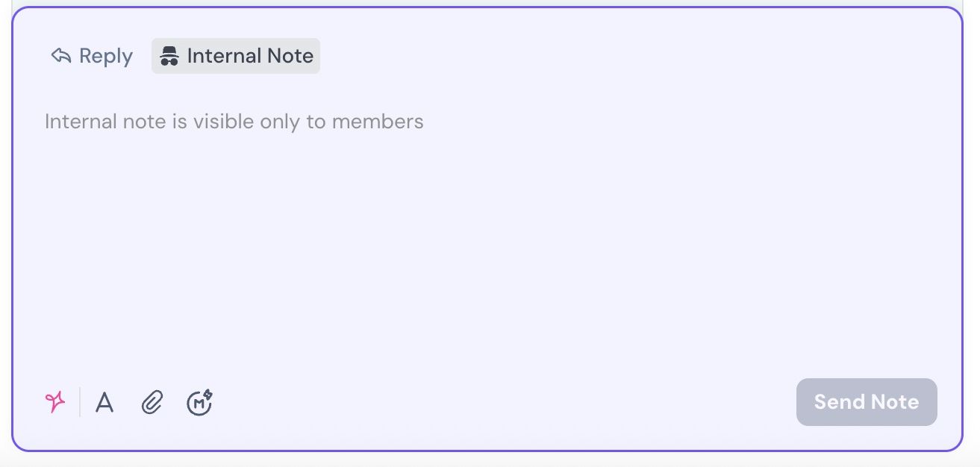Viewport: 980px width, 467px height.
Task: Click the pink AI sparkle icon
Action: coord(55,402)
